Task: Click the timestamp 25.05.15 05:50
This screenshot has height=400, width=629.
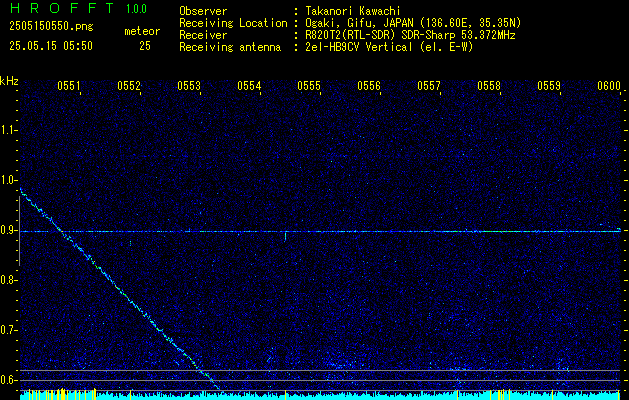Action: coord(51,46)
